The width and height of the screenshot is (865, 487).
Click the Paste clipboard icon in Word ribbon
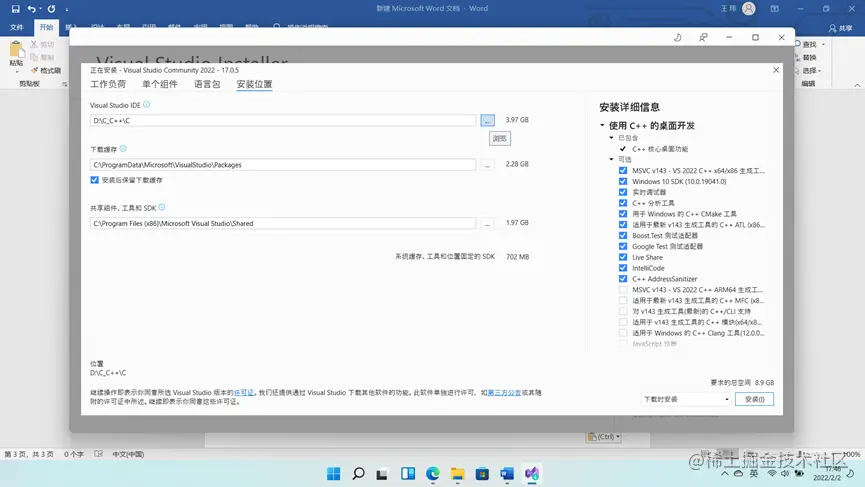pos(17,50)
